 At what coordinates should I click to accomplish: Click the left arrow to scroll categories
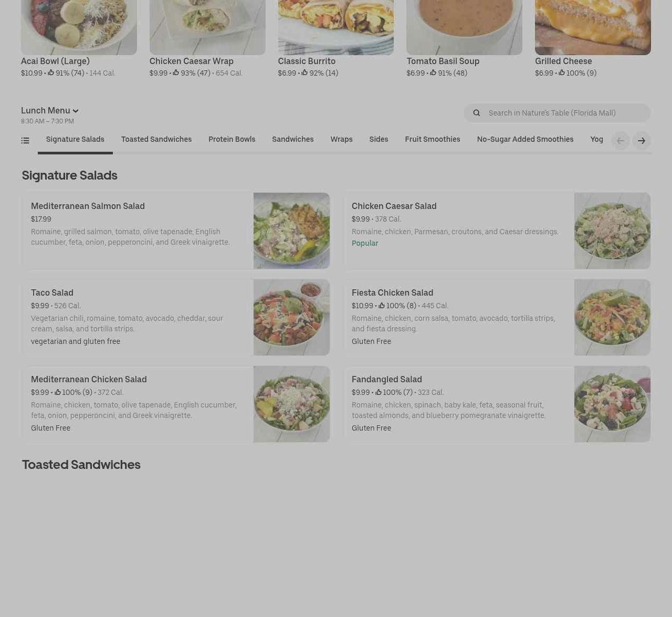tap(621, 141)
